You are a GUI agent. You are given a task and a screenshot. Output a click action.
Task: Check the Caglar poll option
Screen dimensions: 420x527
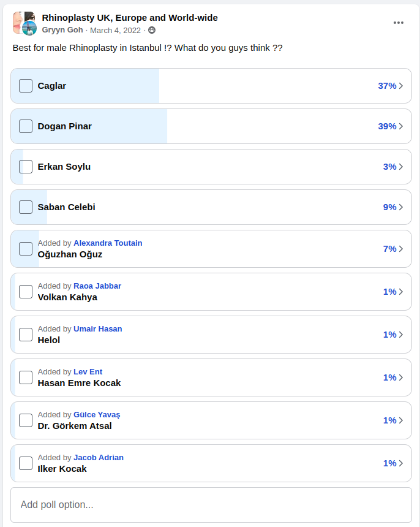[x=26, y=86]
